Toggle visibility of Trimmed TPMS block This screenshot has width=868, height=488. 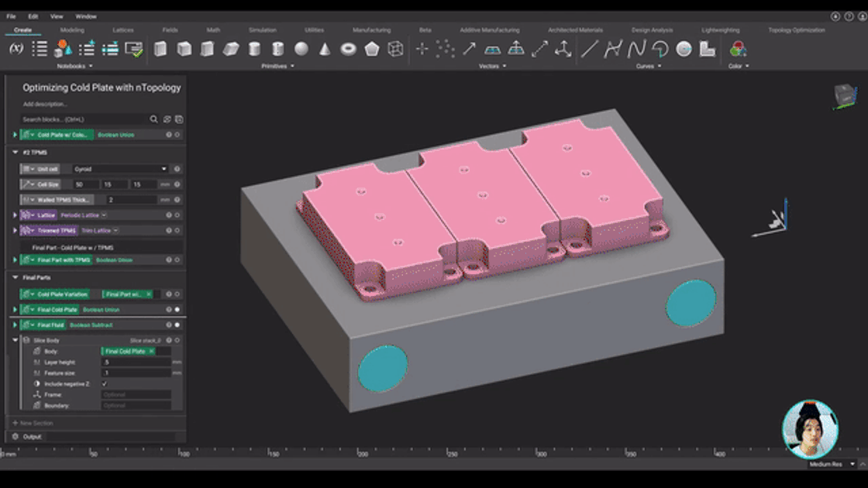coord(177,230)
